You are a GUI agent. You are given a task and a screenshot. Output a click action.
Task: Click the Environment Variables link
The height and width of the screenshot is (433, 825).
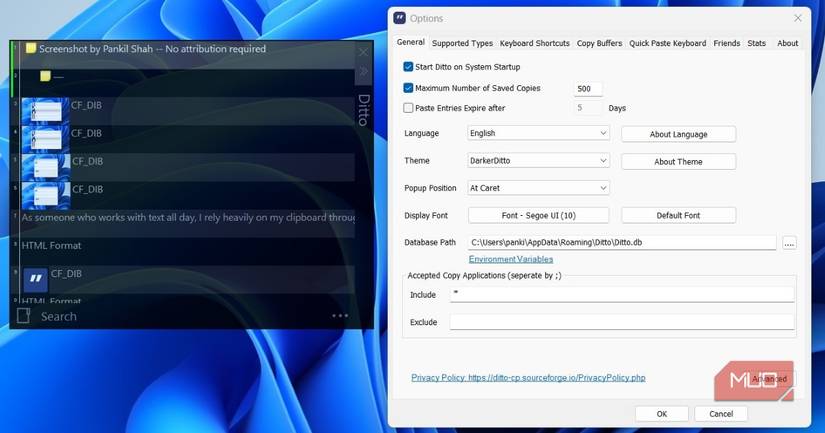(x=510, y=259)
